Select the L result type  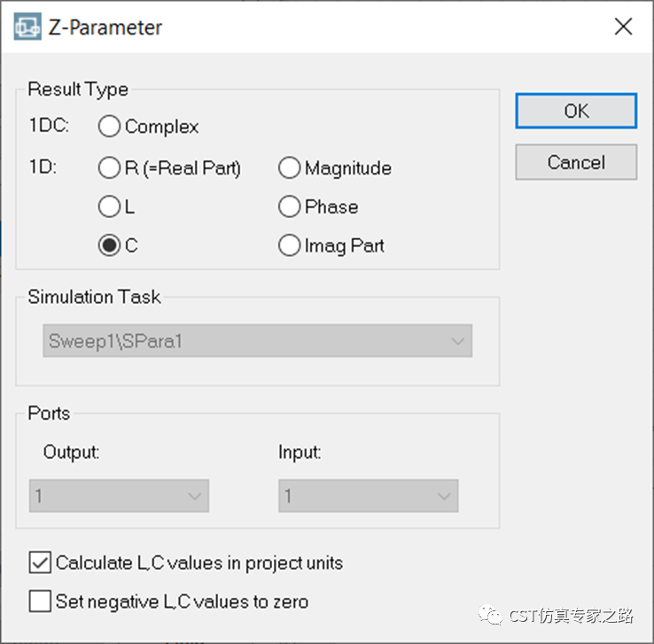(x=110, y=207)
